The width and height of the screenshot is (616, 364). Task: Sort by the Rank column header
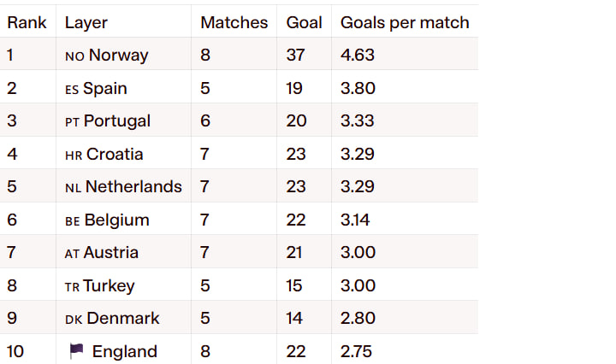pos(27,22)
